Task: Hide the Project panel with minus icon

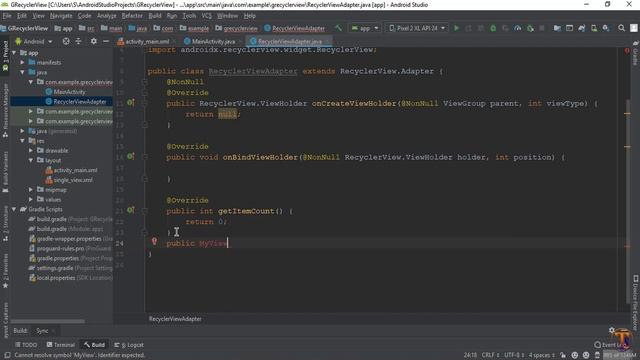Action: click(x=106, y=41)
